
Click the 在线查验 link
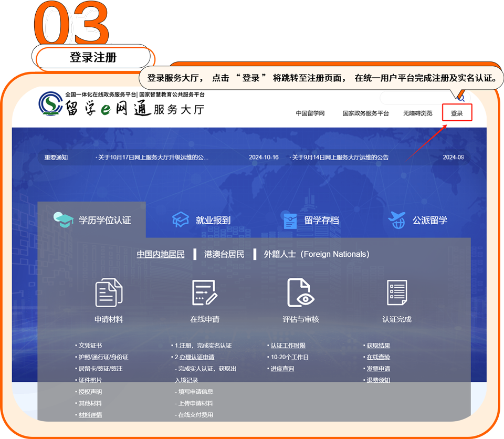379,357
